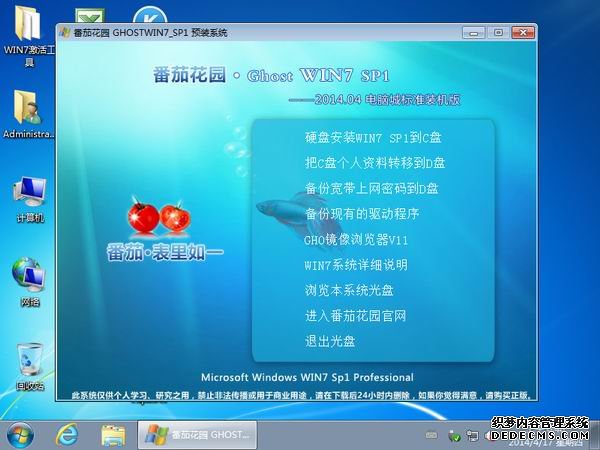Open Administrator desktop folder icon

(28, 114)
